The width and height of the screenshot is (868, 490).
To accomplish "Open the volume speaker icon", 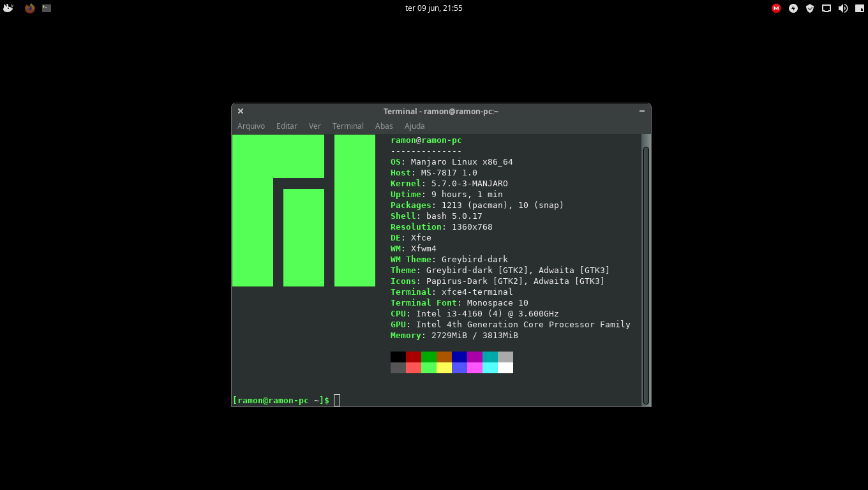I will pyautogui.click(x=843, y=8).
